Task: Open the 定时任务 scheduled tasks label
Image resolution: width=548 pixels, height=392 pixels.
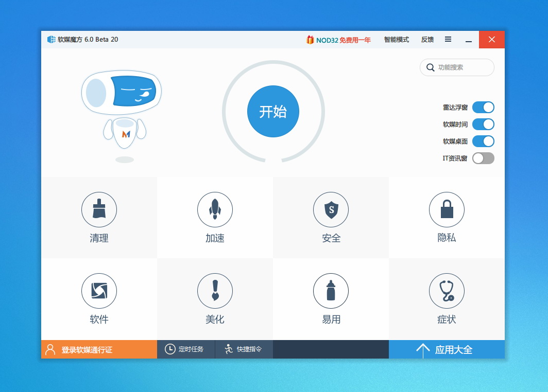Action: 191,349
